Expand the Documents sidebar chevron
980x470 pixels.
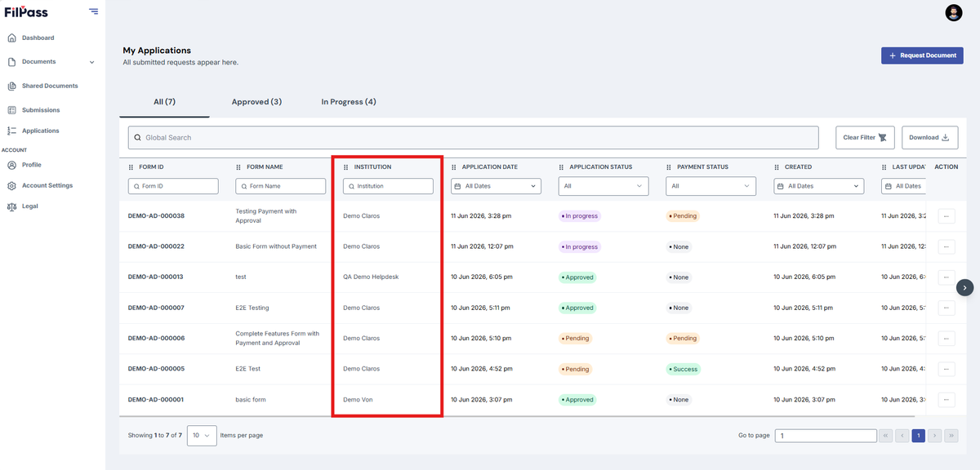click(x=91, y=62)
